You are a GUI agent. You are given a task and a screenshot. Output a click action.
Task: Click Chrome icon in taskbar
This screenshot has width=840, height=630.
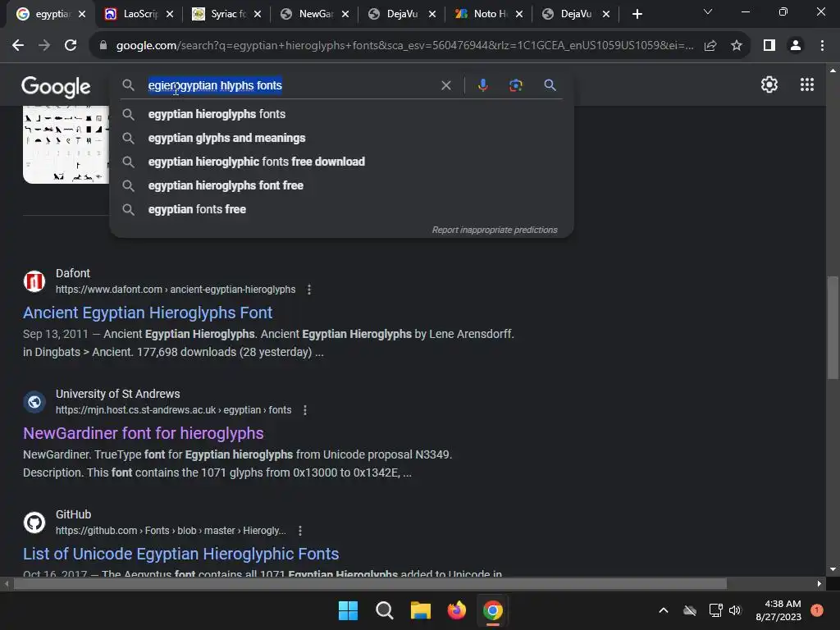click(493, 610)
